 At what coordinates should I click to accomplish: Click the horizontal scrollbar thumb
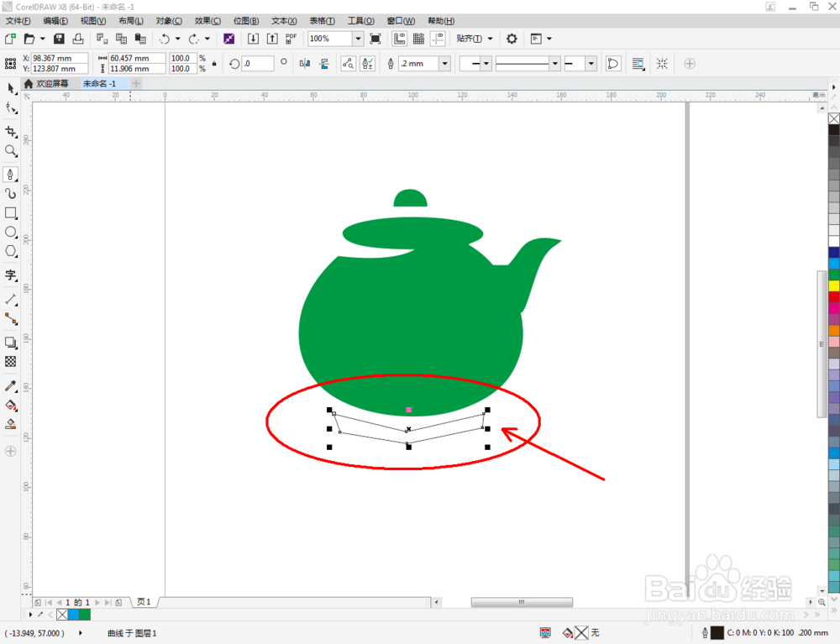(522, 602)
